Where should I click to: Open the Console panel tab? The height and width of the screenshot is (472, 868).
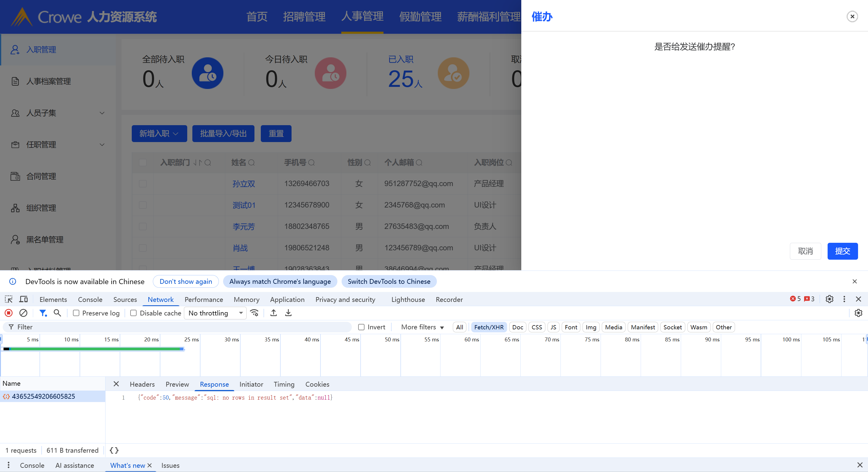tap(90, 299)
